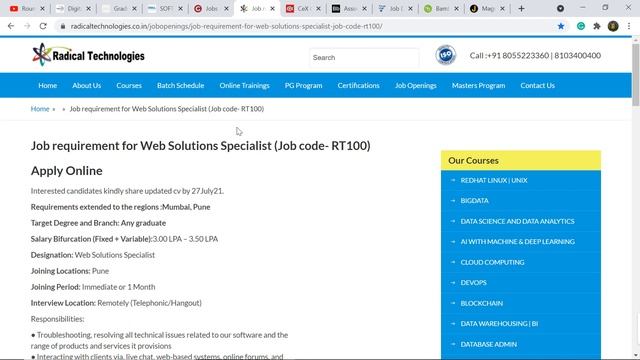
Task: Open BIGDATA course link
Action: [474, 200]
